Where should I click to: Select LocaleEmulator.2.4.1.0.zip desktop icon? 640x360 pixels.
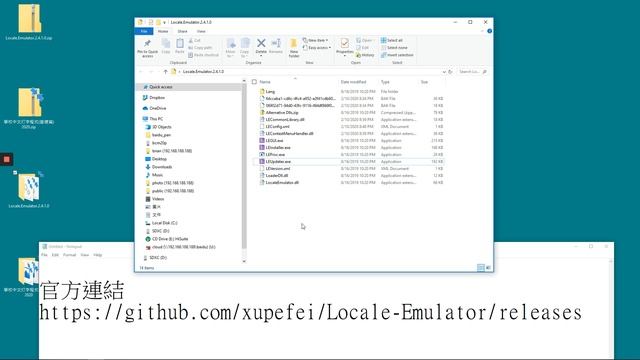(x=29, y=22)
